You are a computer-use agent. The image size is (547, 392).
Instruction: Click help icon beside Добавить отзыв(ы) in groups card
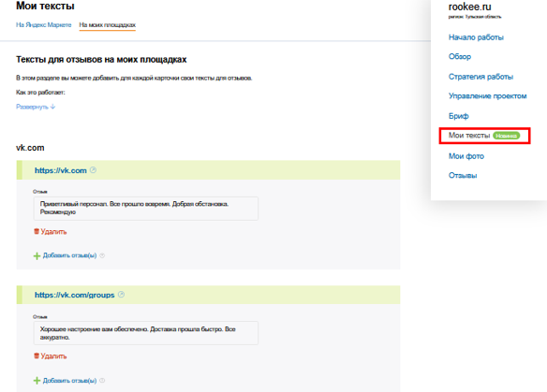coord(102,381)
